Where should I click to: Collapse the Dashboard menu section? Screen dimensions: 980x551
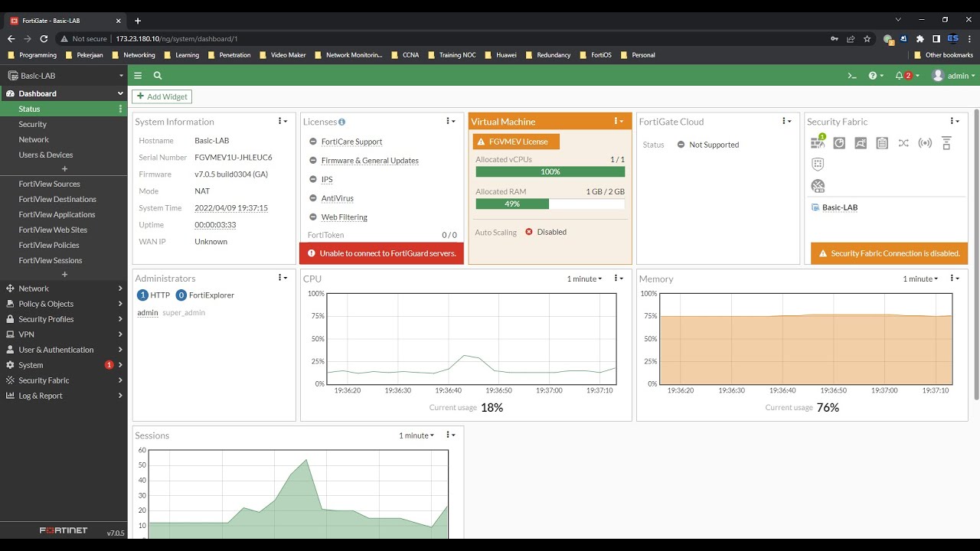coord(64,93)
